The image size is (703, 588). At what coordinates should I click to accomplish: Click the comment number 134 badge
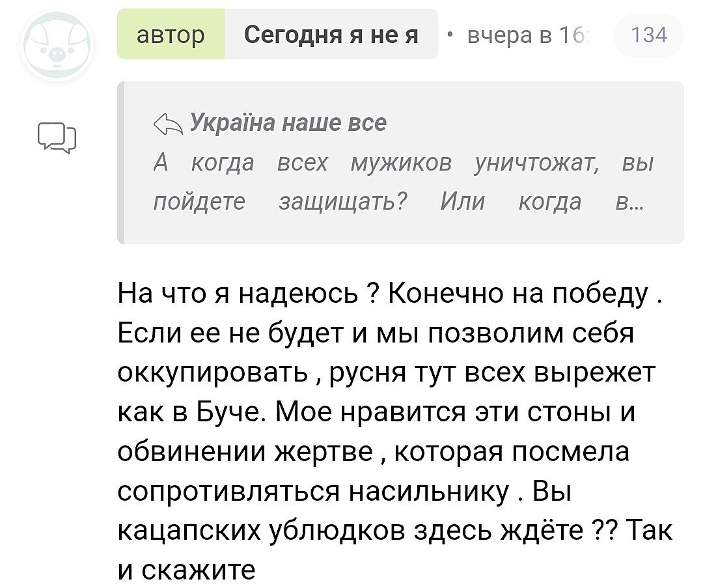coord(649,35)
